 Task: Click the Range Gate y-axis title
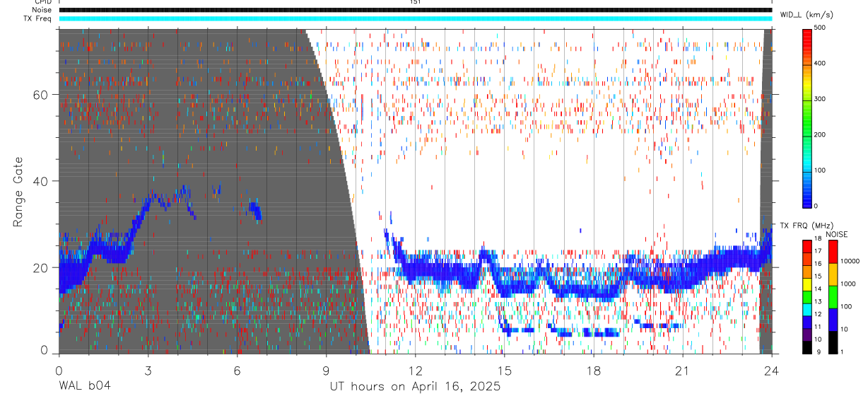pyautogui.click(x=17, y=192)
